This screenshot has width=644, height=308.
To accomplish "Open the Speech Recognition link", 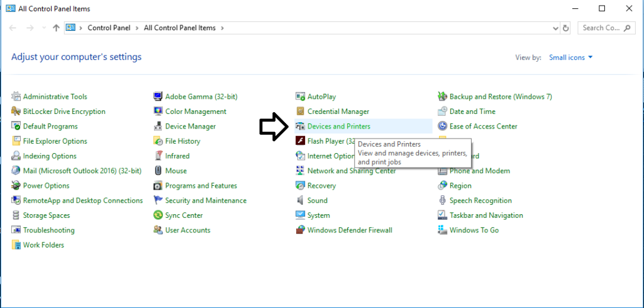I will tap(480, 200).
